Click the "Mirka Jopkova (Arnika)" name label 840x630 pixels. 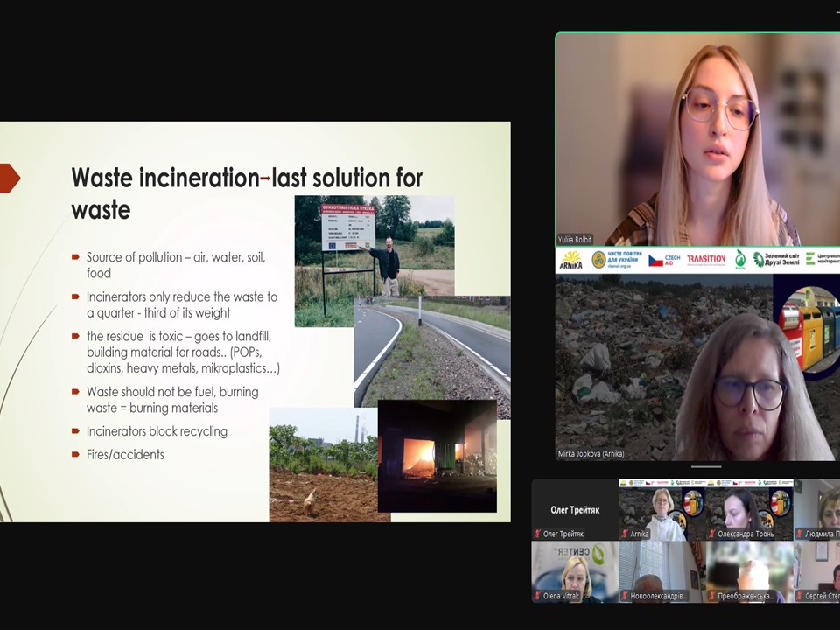point(591,454)
